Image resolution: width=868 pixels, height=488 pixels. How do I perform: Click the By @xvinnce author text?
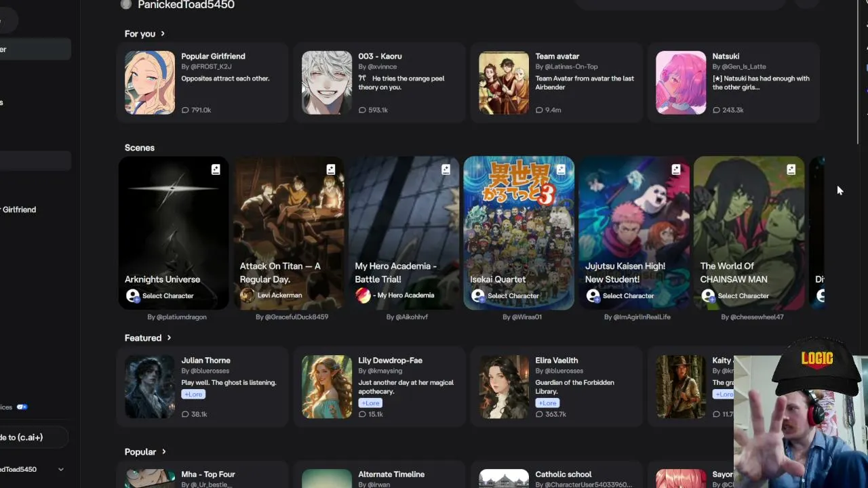click(378, 66)
